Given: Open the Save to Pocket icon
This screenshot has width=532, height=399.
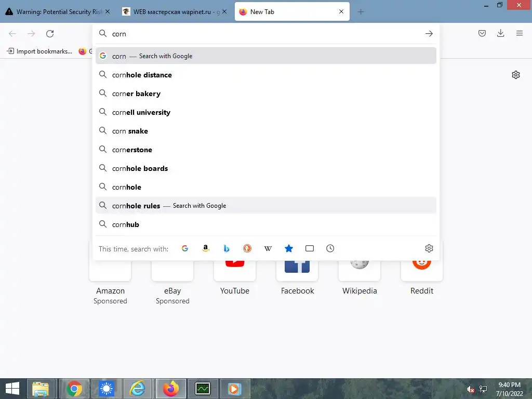Looking at the screenshot, I should (482, 33).
